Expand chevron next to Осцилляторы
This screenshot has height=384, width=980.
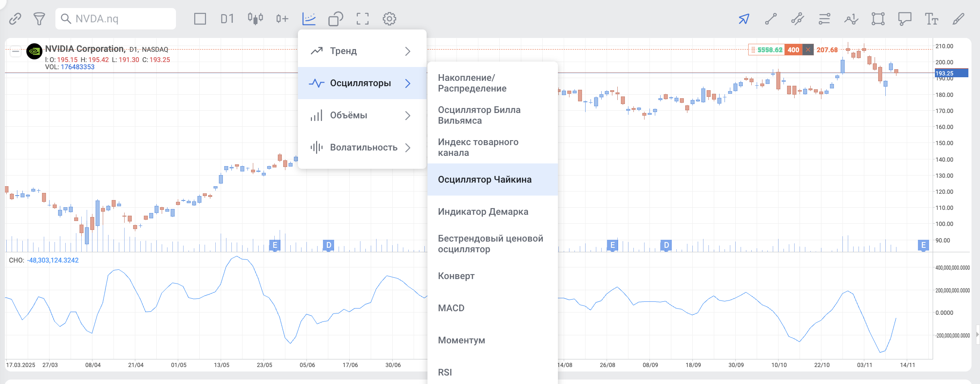[x=407, y=83]
